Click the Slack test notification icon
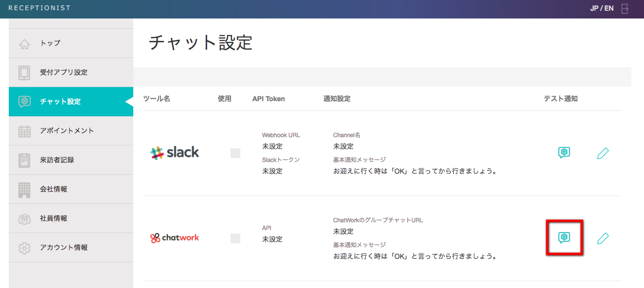Viewport: 644px width, 288px height. [x=564, y=153]
